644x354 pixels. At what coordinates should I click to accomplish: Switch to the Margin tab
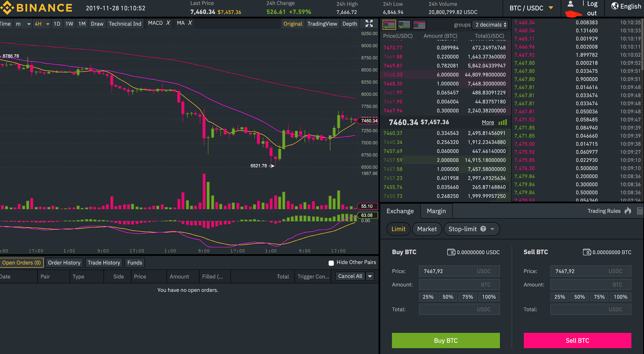(436, 211)
